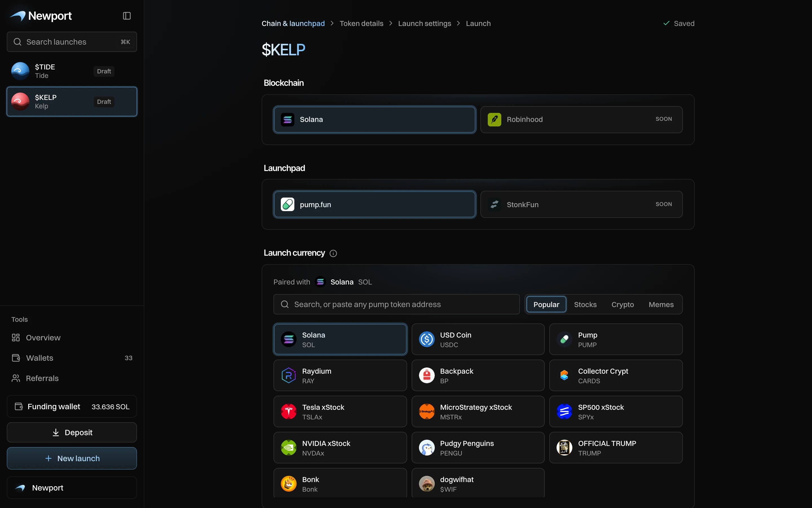Select Bonk as launch currency
This screenshot has width=812, height=508.
click(340, 483)
